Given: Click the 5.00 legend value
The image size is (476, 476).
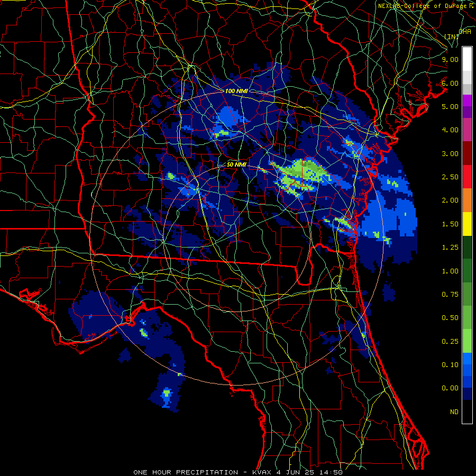Looking at the screenshot, I should pyautogui.click(x=450, y=106).
